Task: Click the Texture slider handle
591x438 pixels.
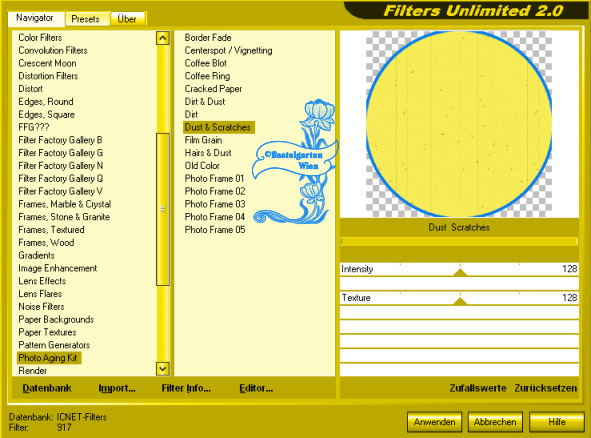Action: [460, 301]
